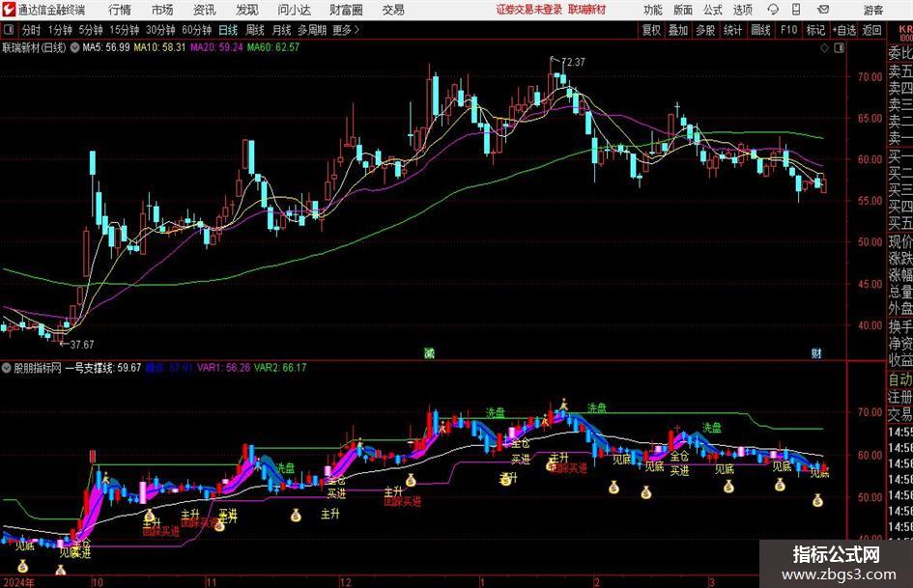Image resolution: width=913 pixels, height=588 pixels.
Task: Switch to 60分钟 period tab
Action: pyautogui.click(x=197, y=30)
